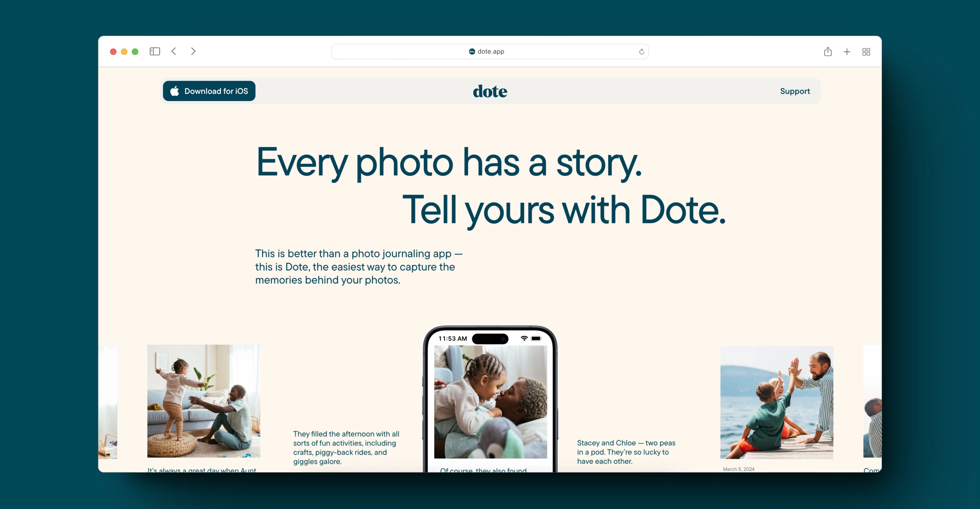The width and height of the screenshot is (980, 509).
Task: Click the Apple logo on download button
Action: click(x=175, y=91)
